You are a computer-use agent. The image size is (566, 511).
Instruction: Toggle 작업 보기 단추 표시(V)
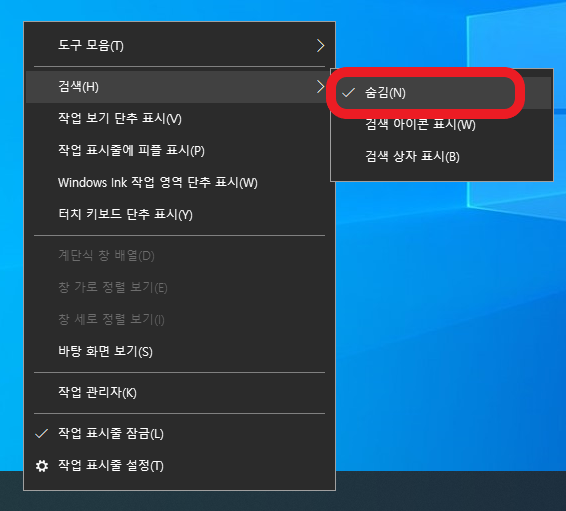[179, 118]
